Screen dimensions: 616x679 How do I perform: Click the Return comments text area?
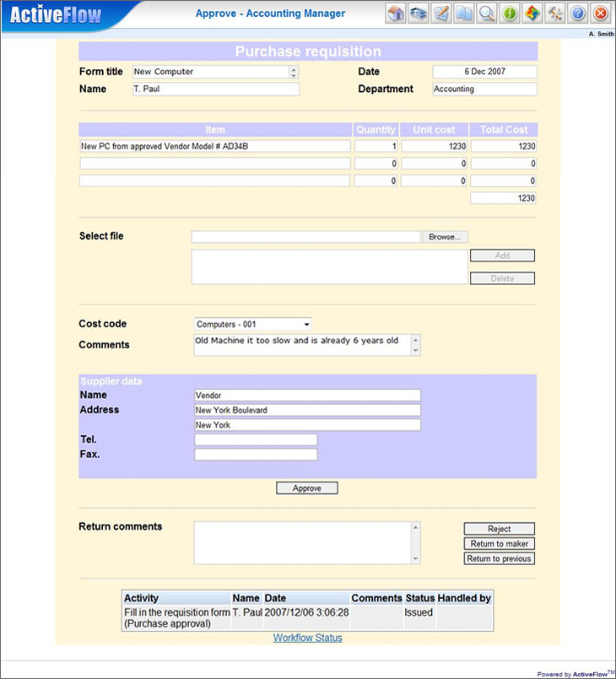302,543
